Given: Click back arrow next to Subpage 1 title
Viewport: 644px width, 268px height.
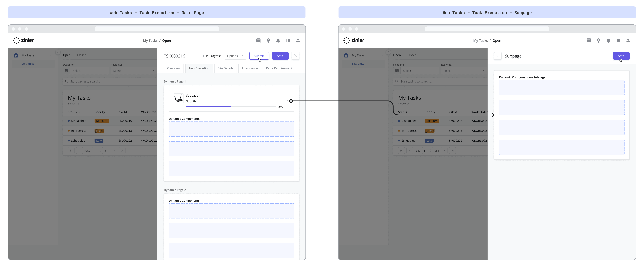Looking at the screenshot, I should coord(498,56).
